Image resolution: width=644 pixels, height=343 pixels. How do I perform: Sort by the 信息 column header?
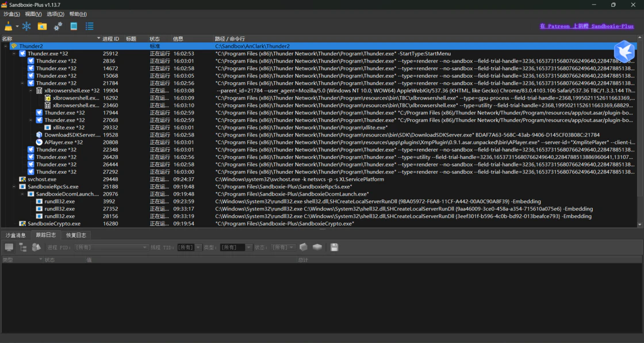[x=192, y=39]
